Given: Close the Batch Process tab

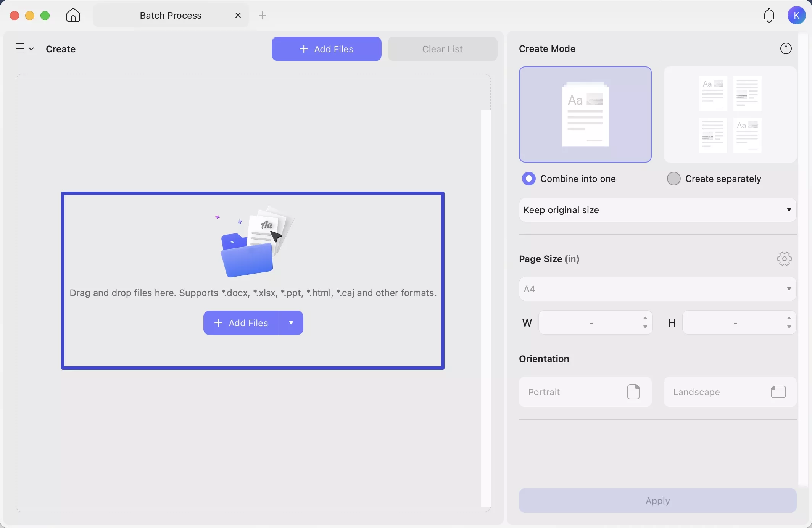Looking at the screenshot, I should click(x=238, y=16).
